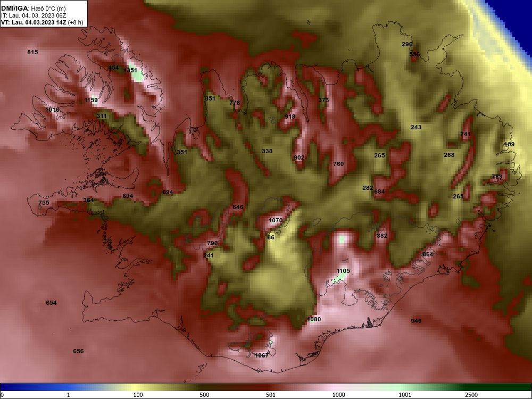532x399 pixels.
Task: Click the 0 label at the legend start
Action: click(2, 395)
